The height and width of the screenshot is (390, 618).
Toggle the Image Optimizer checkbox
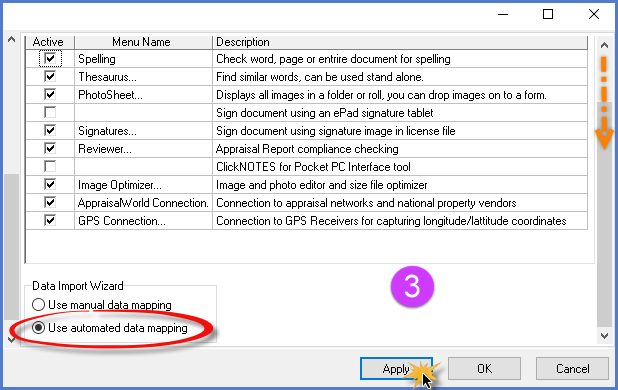pyautogui.click(x=50, y=185)
